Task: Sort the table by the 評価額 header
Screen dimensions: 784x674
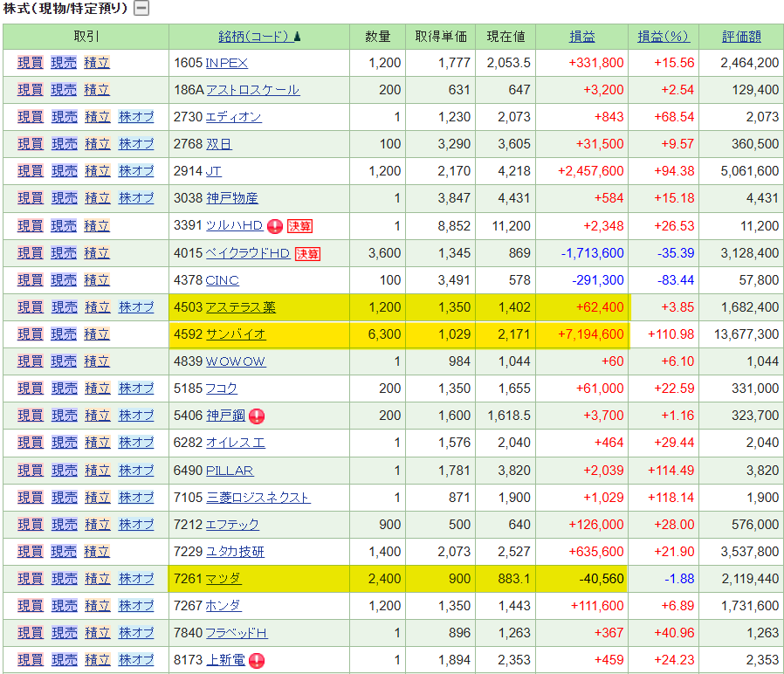Action: point(741,37)
